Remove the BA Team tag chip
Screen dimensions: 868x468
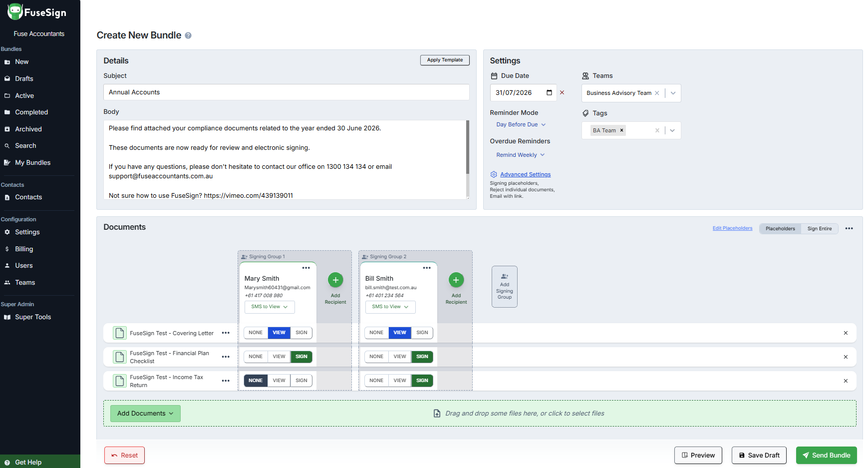click(621, 130)
